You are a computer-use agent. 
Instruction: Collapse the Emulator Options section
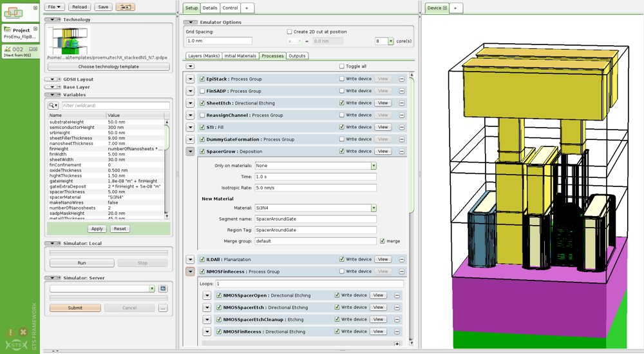tap(191, 22)
